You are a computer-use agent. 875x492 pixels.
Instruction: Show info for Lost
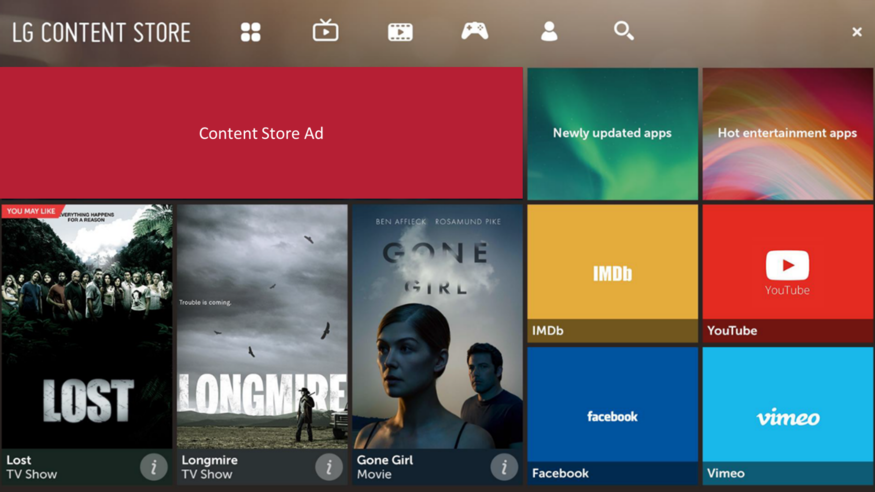(x=153, y=466)
